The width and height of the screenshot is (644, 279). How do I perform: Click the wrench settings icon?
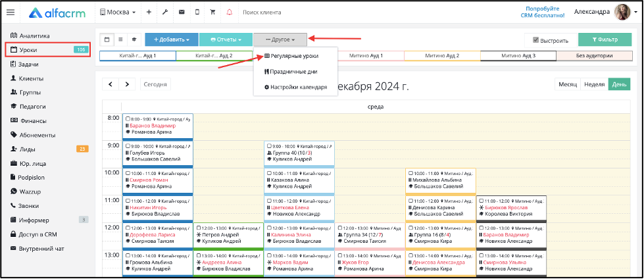pyautogui.click(x=164, y=12)
